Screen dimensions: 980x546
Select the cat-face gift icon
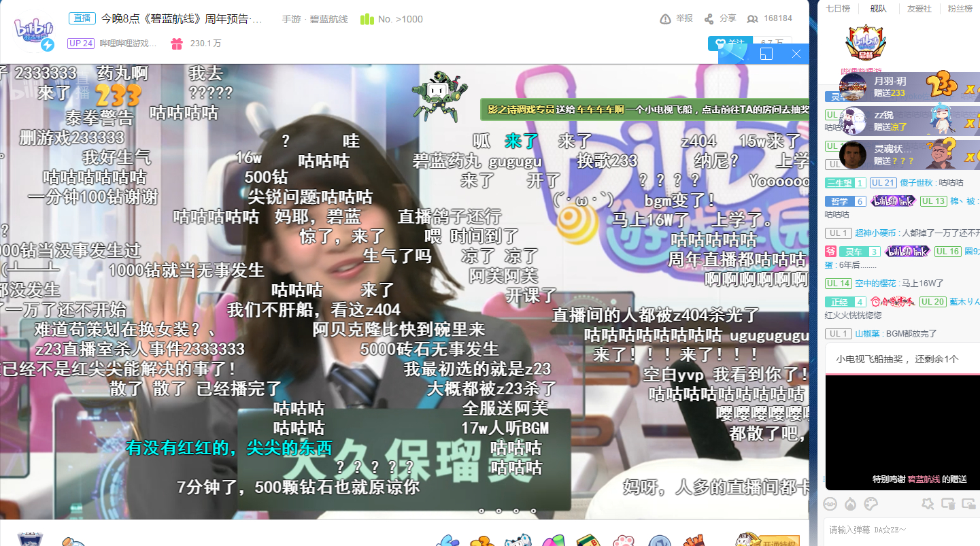518,540
